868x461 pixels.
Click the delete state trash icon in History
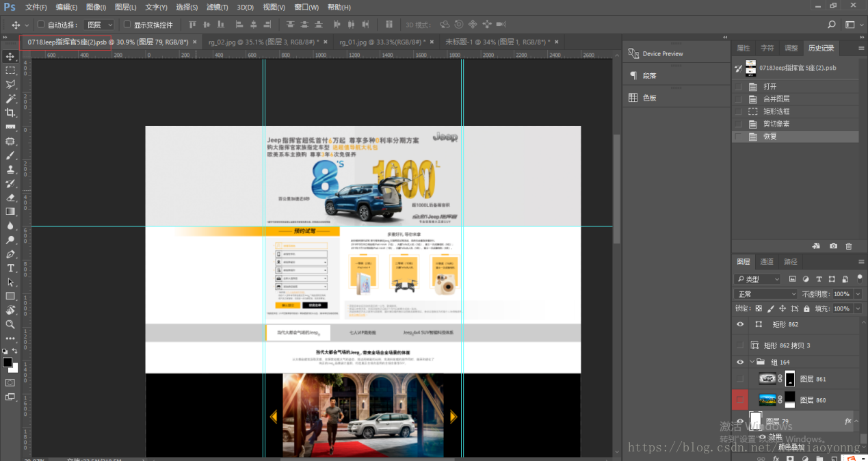click(849, 246)
